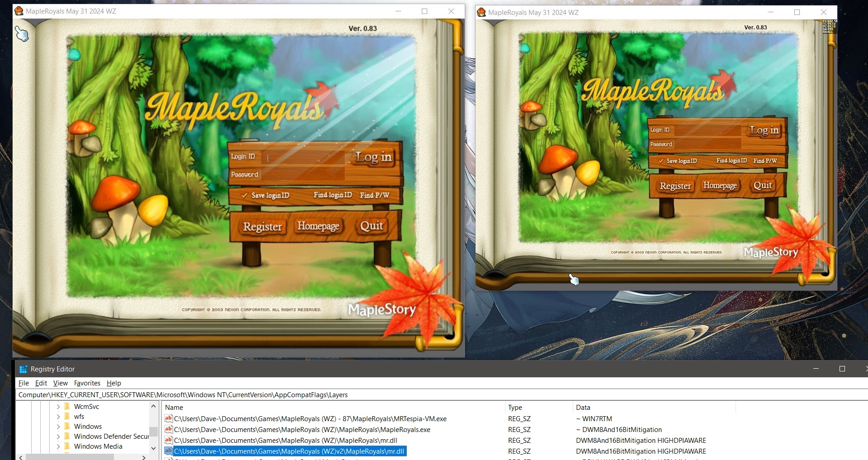868x460 pixels.
Task: Select the WcmSvc folder icon in tree
Action: click(67, 407)
